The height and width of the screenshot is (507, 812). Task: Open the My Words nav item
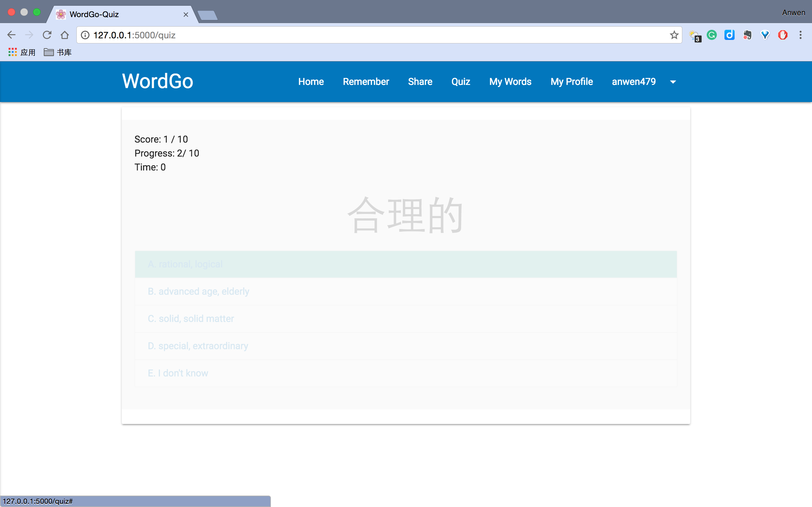510,82
